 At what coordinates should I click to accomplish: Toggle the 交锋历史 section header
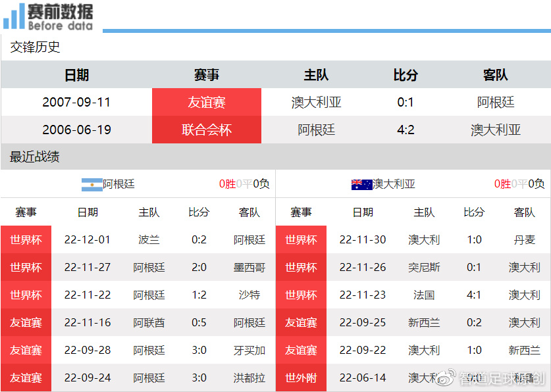tap(29, 47)
